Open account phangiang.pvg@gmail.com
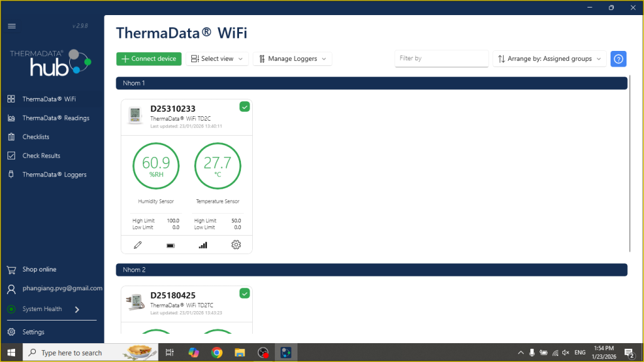Screen dimensions: 644x362 pos(62,288)
